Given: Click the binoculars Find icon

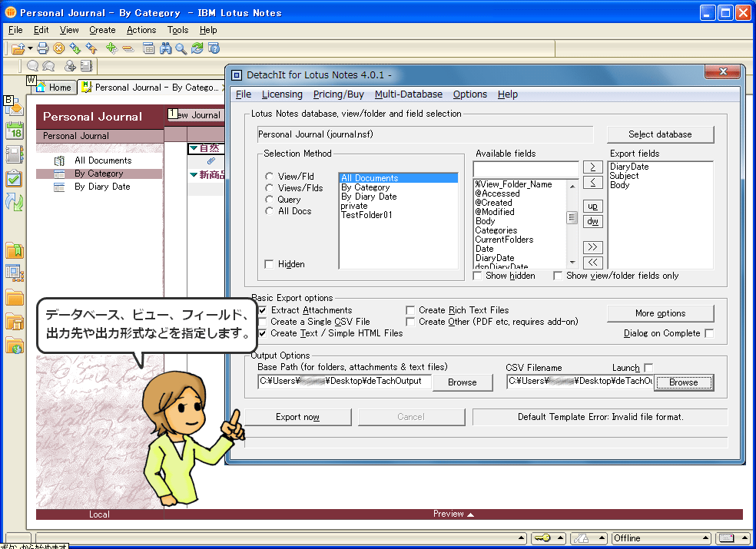Looking at the screenshot, I should [x=165, y=48].
